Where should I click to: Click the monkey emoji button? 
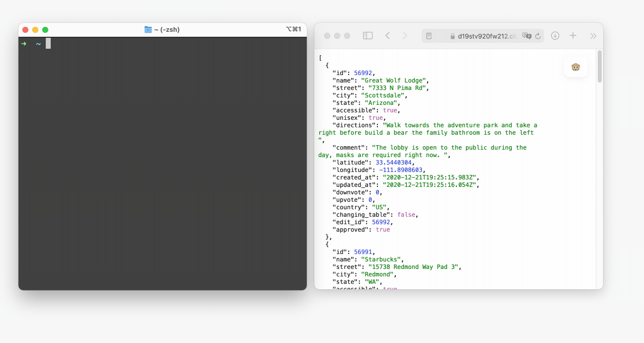[x=576, y=67]
